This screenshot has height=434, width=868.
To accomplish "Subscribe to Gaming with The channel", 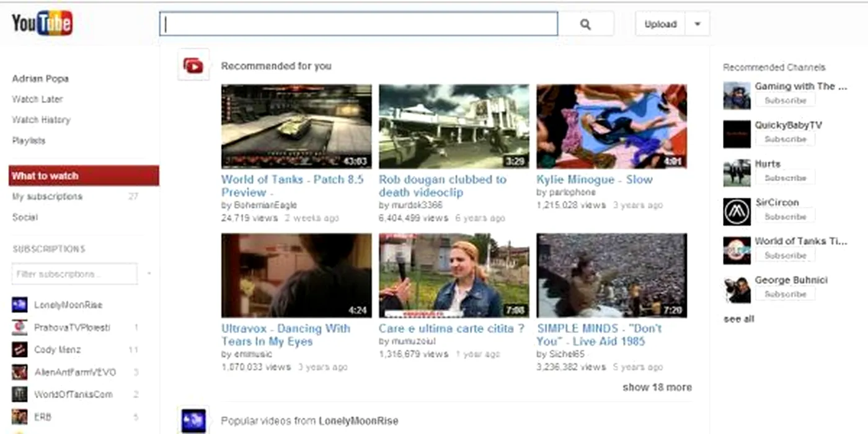I will [785, 100].
